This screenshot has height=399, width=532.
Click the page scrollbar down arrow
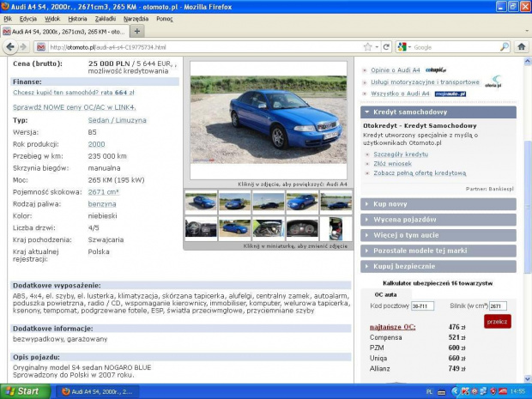click(x=528, y=378)
